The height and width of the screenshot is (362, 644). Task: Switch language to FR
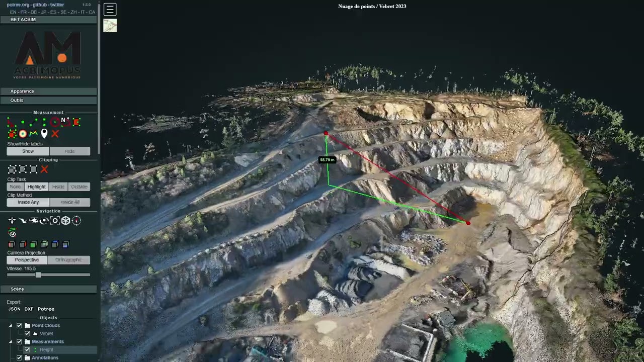pos(24,12)
